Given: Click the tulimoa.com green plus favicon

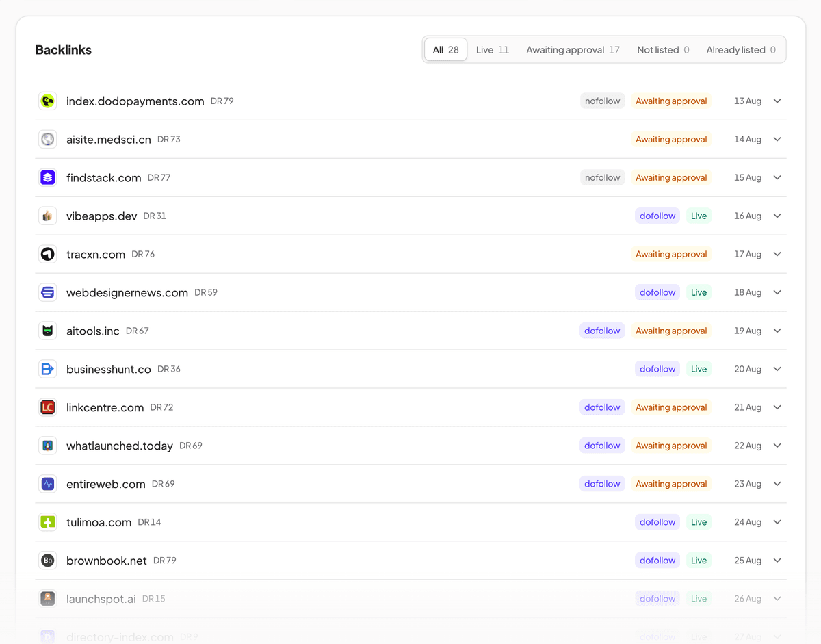Looking at the screenshot, I should (47, 523).
